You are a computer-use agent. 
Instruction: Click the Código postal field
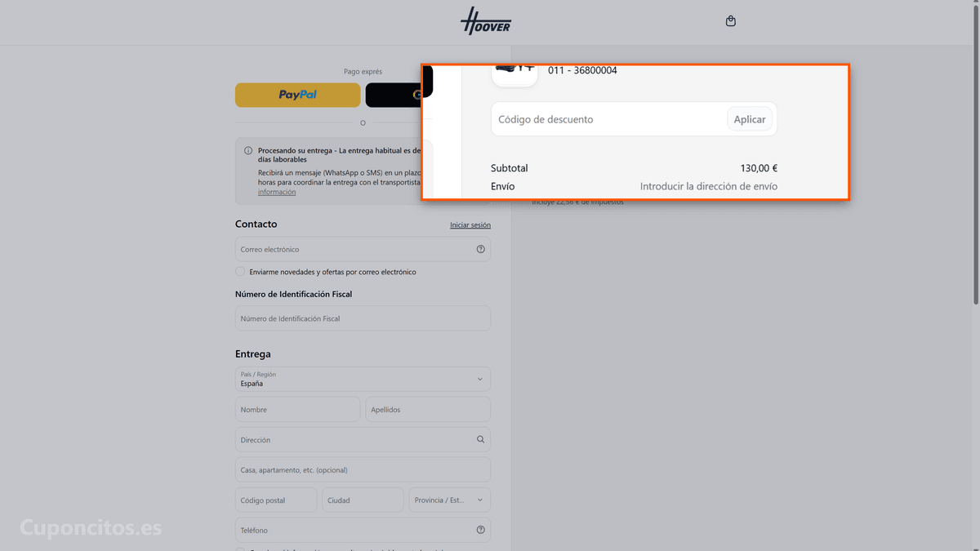(276, 500)
